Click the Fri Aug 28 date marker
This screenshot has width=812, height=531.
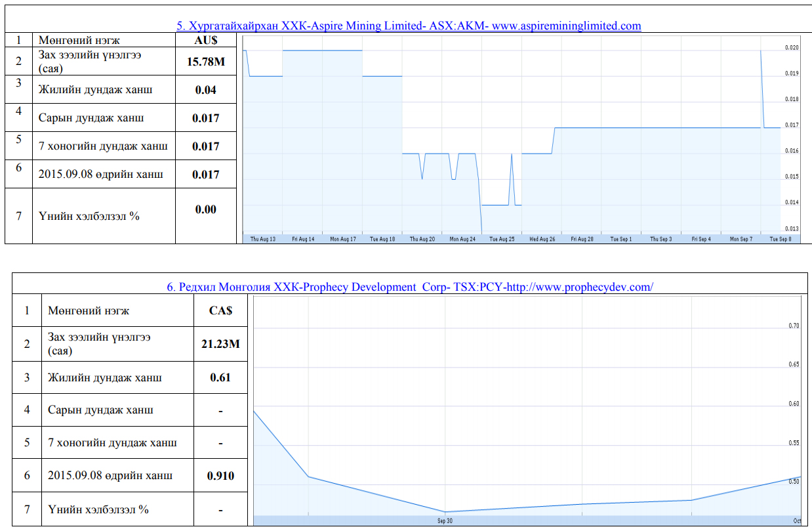[582, 240]
